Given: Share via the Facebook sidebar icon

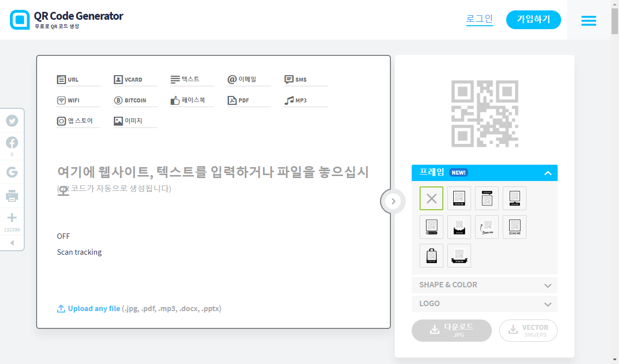Looking at the screenshot, I should point(12,143).
